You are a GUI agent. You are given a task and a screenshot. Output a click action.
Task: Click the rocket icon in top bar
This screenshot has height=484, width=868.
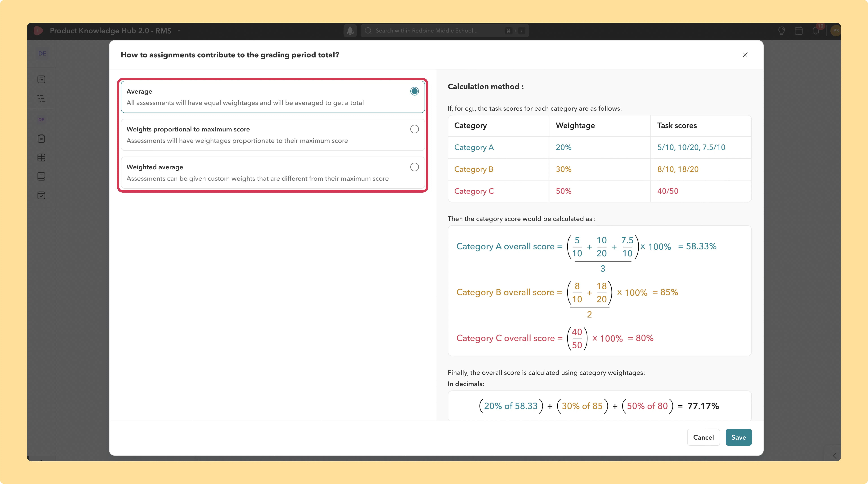tap(350, 31)
